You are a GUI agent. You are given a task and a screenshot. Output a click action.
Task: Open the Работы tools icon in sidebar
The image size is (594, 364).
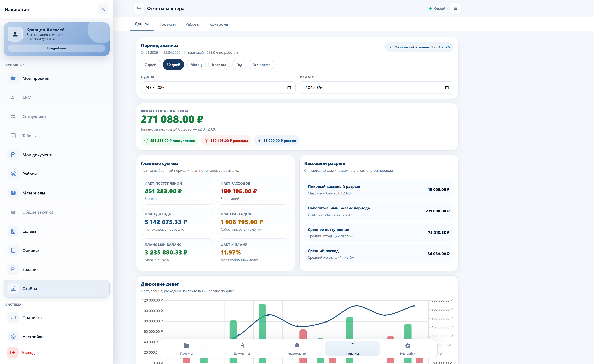(x=13, y=174)
